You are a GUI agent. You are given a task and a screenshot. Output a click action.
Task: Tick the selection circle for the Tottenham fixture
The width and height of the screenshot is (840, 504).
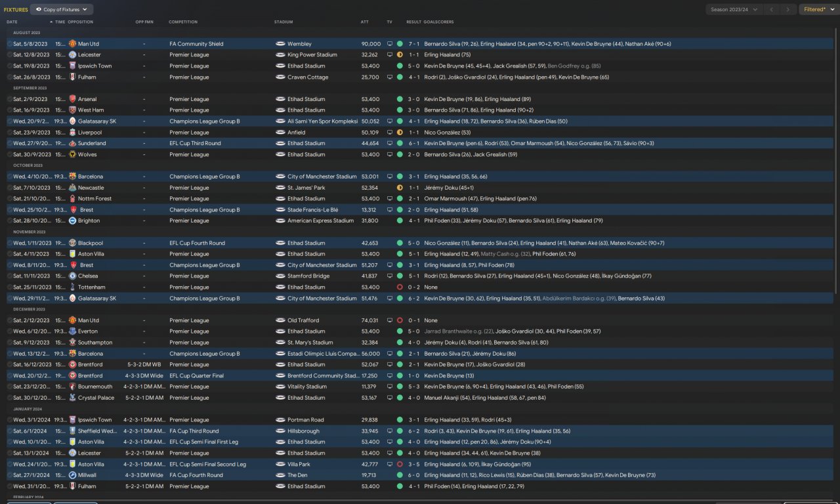pos(9,287)
